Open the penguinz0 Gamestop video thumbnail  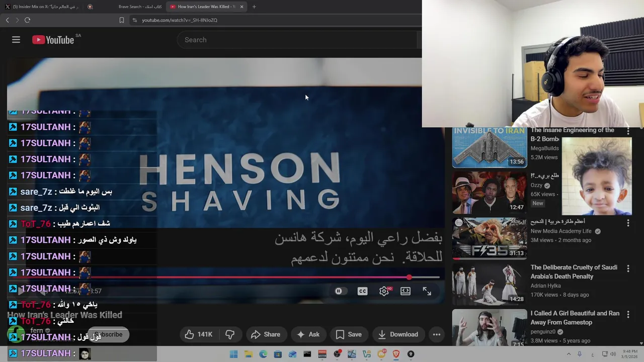pos(490,328)
